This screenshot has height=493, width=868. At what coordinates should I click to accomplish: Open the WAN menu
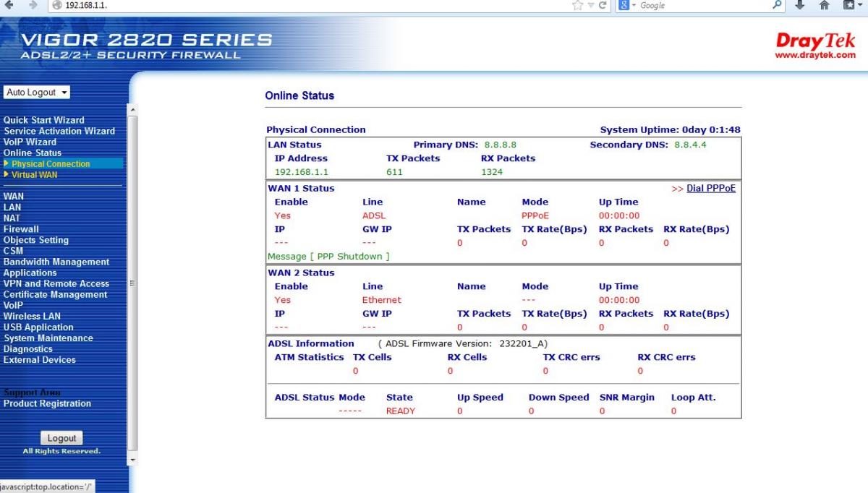pos(13,196)
